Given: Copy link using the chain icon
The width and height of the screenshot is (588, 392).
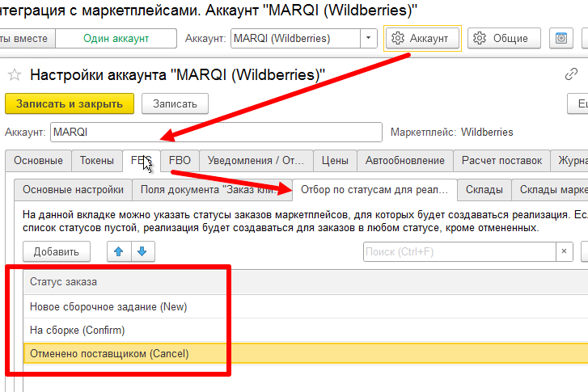Looking at the screenshot, I should [571, 75].
